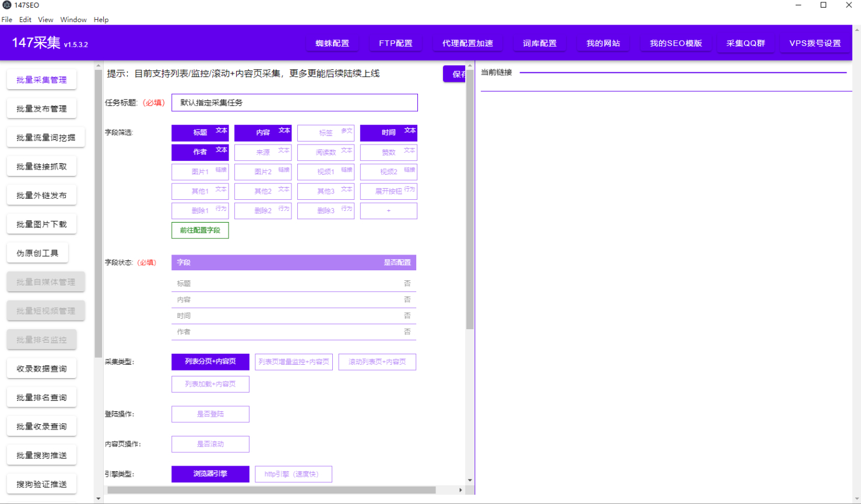Click the 147SEO app icon in title bar
Viewport: 861px width, 504px height.
[x=7, y=5]
